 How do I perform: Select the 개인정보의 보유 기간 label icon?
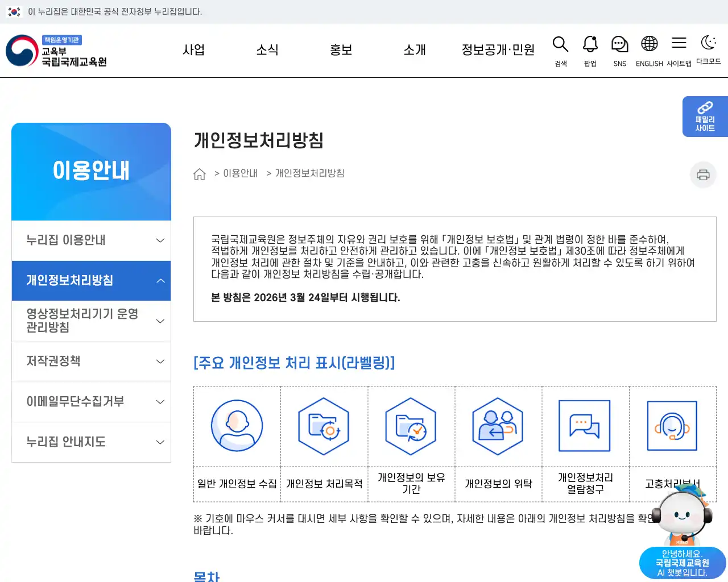411,426
